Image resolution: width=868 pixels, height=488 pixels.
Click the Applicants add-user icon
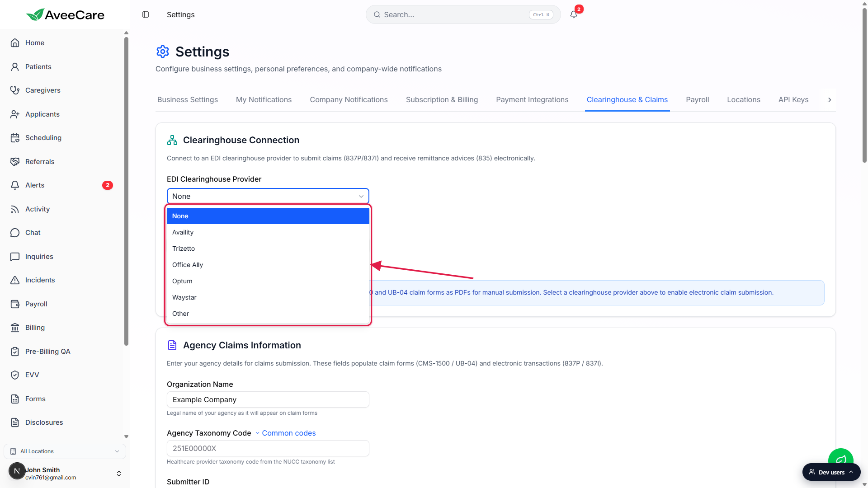click(x=15, y=114)
